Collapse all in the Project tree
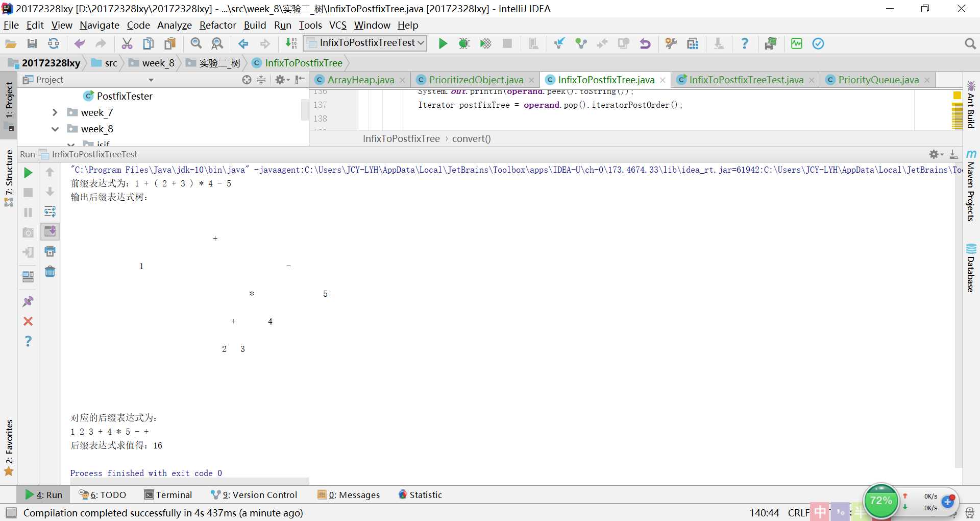Image resolution: width=980 pixels, height=521 pixels. point(261,80)
